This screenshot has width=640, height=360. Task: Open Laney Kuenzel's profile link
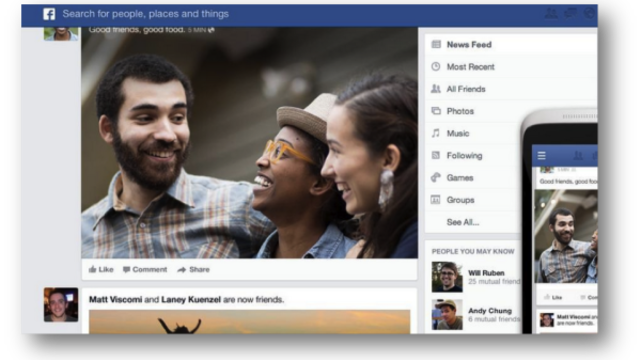(191, 300)
